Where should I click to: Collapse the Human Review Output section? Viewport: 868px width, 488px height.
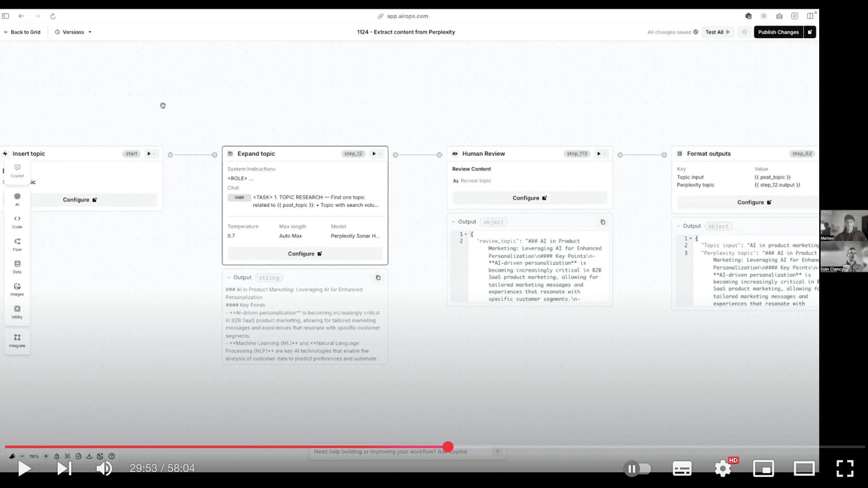tap(454, 222)
